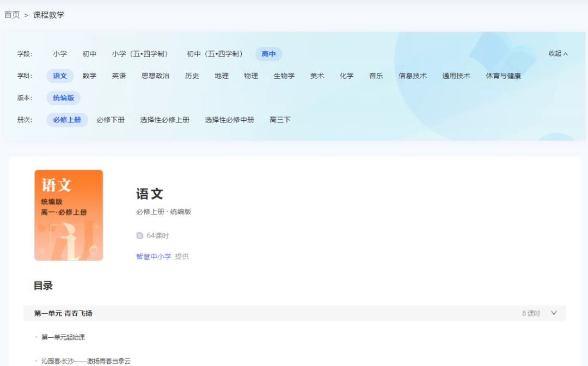Switch the 学段 filter to 初中
This screenshot has height=366, width=588.
pos(89,54)
